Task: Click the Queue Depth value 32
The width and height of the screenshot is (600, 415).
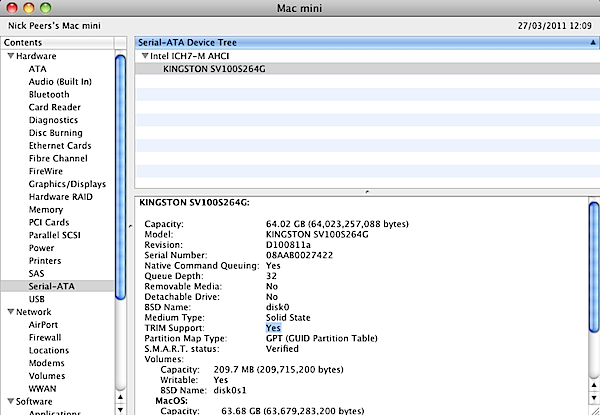Action: (x=271, y=276)
